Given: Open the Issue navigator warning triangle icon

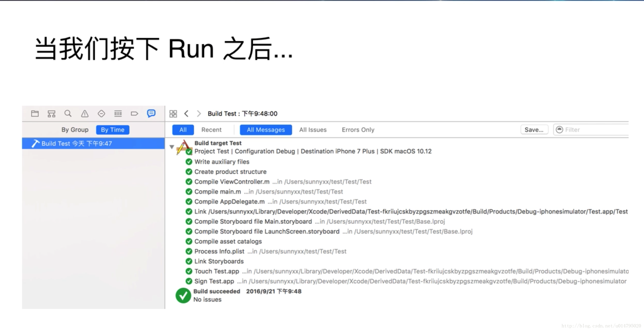Looking at the screenshot, I should pyautogui.click(x=85, y=113).
